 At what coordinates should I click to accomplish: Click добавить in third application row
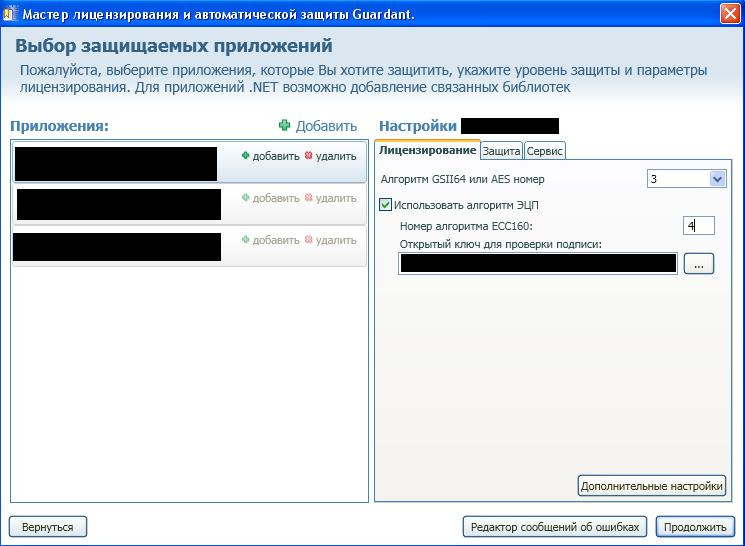pos(270,240)
